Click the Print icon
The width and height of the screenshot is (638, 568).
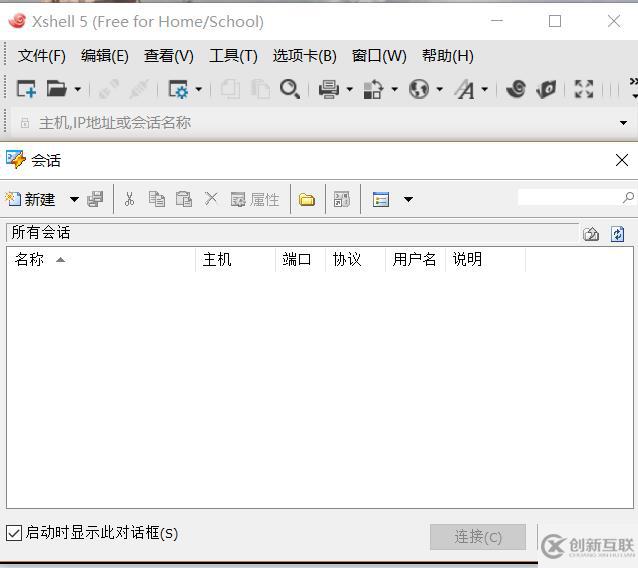point(329,89)
